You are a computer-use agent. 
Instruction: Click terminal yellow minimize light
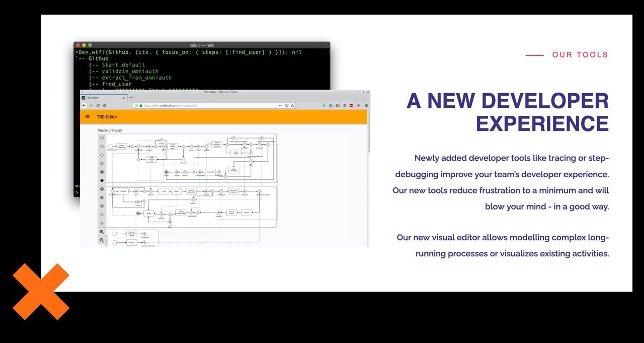[84, 45]
